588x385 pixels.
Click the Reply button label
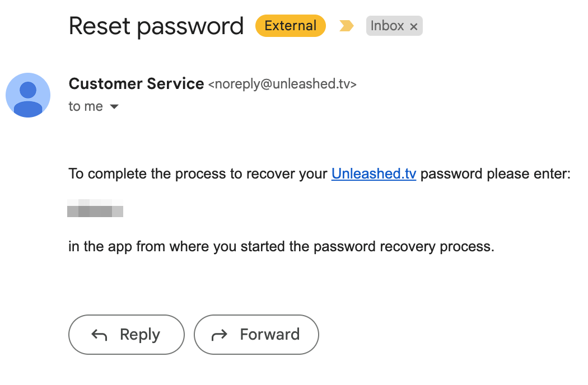click(x=140, y=335)
